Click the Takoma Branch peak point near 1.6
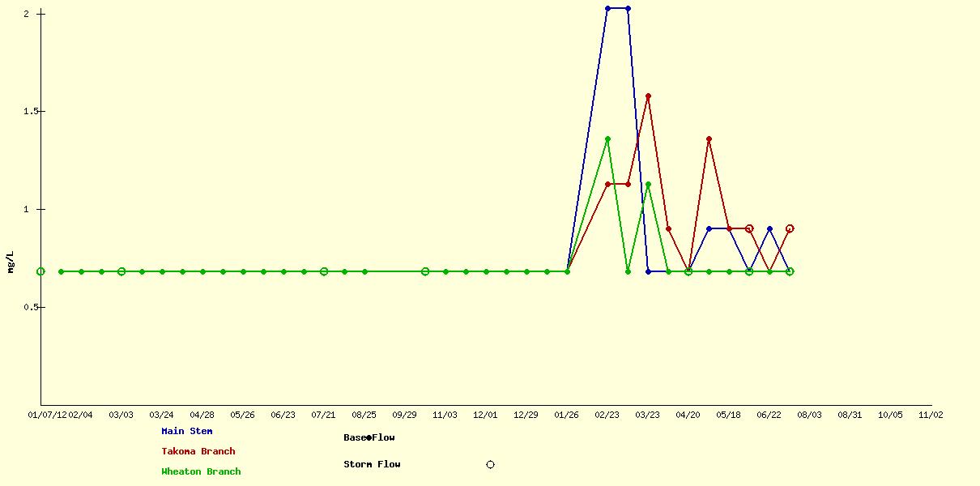The image size is (980, 486). pyautogui.click(x=648, y=96)
